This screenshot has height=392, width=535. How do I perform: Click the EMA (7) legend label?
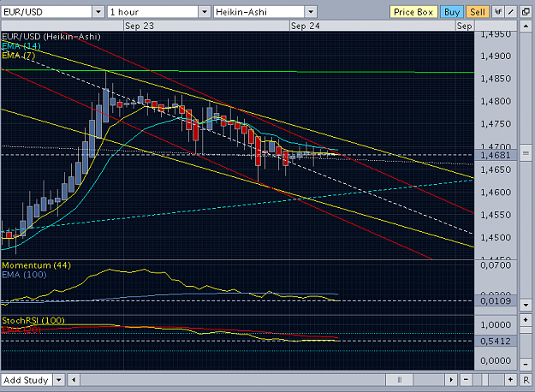[x=19, y=55]
